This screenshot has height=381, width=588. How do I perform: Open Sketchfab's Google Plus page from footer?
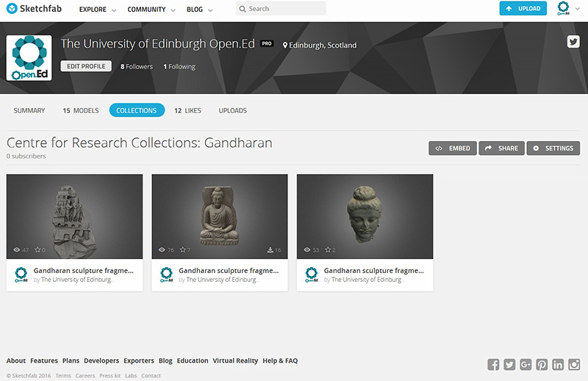(526, 365)
